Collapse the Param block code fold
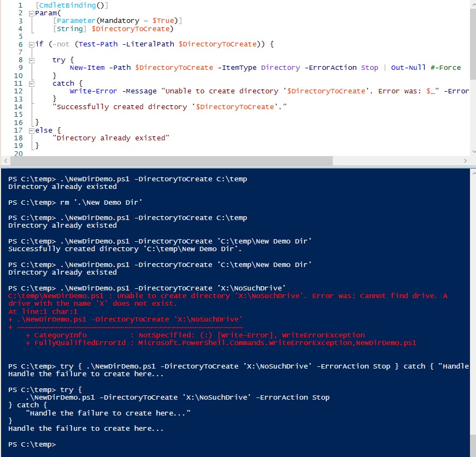The height and width of the screenshot is (457, 476). pyautogui.click(x=31, y=13)
